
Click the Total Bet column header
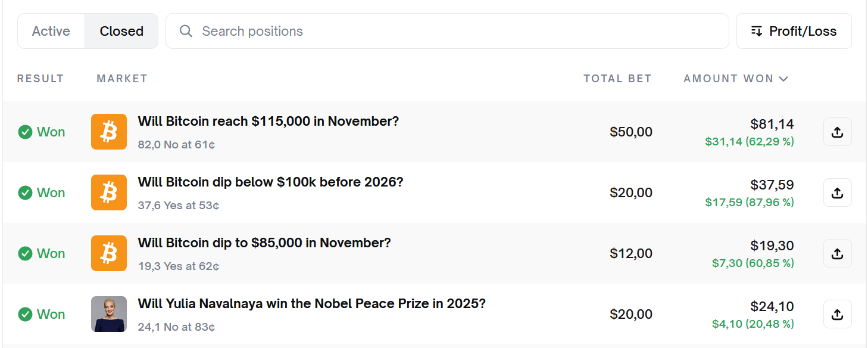[x=617, y=79]
